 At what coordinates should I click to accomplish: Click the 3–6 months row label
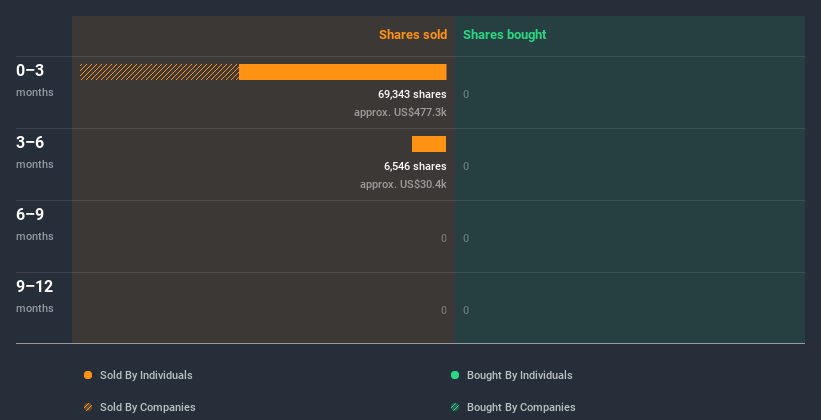click(35, 152)
